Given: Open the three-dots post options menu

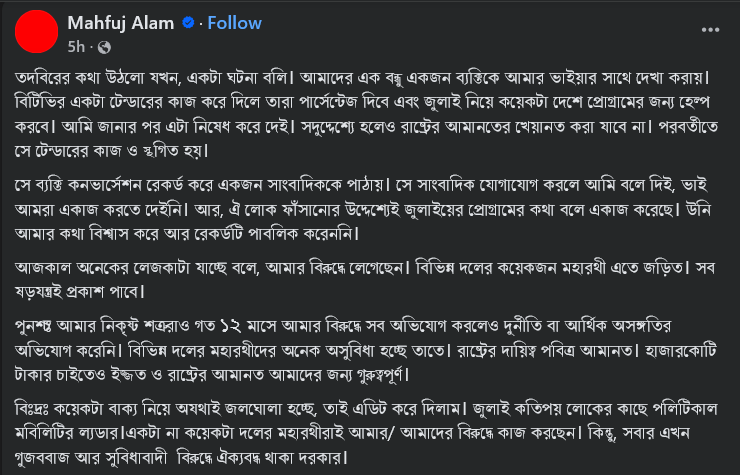Looking at the screenshot, I should pos(710,30).
